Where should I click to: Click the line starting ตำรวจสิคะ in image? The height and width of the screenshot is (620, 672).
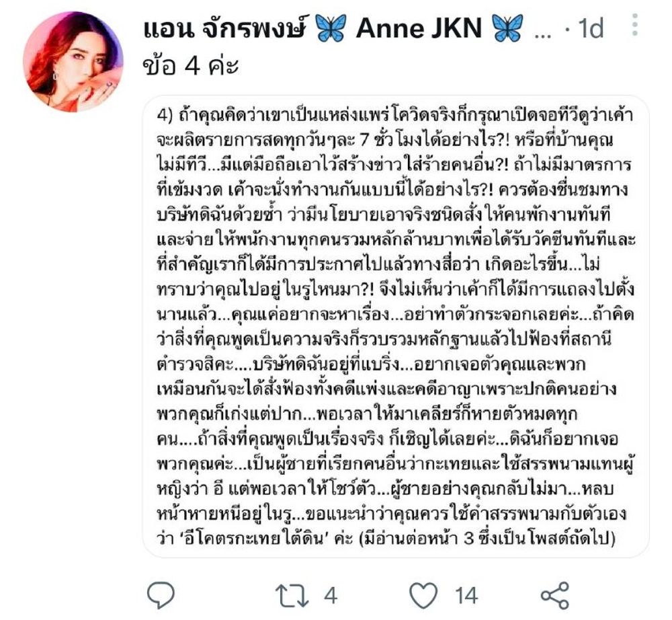tap(371, 364)
